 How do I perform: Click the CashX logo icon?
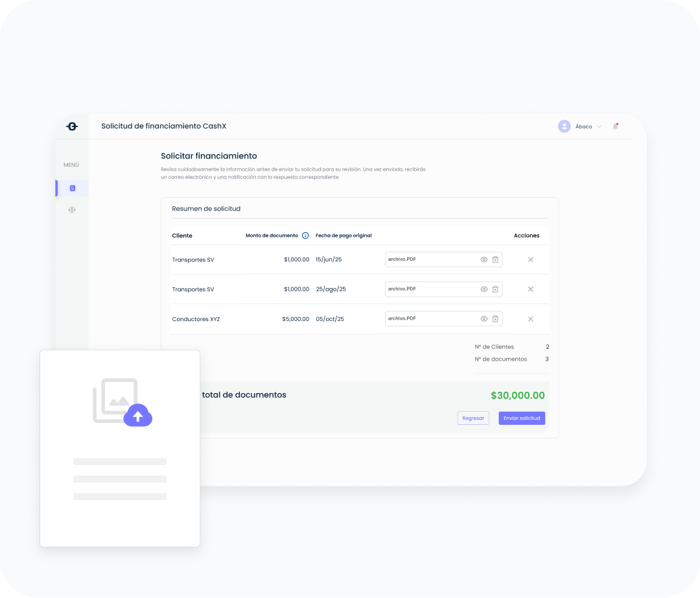pyautogui.click(x=72, y=126)
